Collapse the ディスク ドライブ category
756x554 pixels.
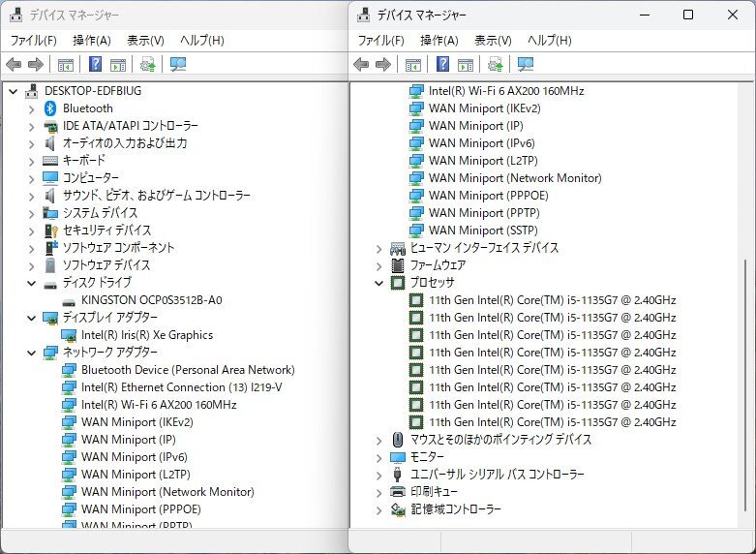[x=31, y=283]
